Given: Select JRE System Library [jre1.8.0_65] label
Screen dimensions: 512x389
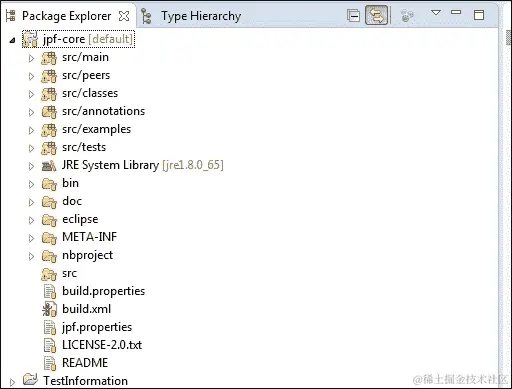Looking at the screenshot, I should point(143,165).
